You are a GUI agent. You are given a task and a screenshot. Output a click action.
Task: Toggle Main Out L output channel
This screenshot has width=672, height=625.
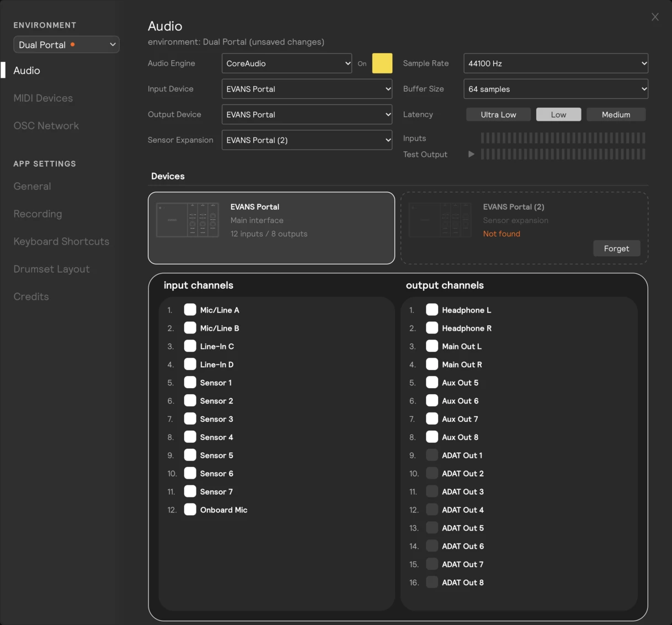click(x=432, y=346)
